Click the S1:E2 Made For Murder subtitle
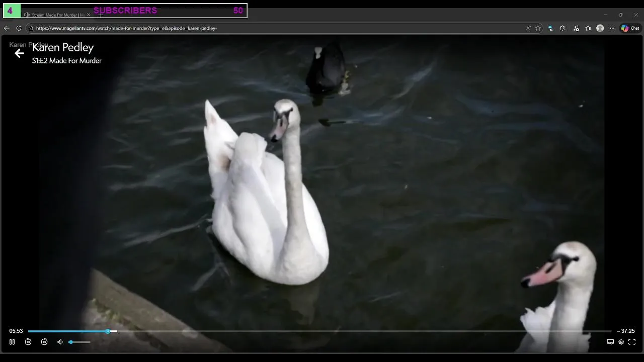This screenshot has height=362, width=644. pos(67,61)
